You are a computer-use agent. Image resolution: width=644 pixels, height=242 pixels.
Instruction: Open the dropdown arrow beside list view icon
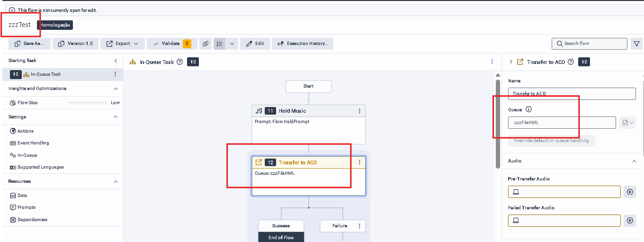pos(232,44)
